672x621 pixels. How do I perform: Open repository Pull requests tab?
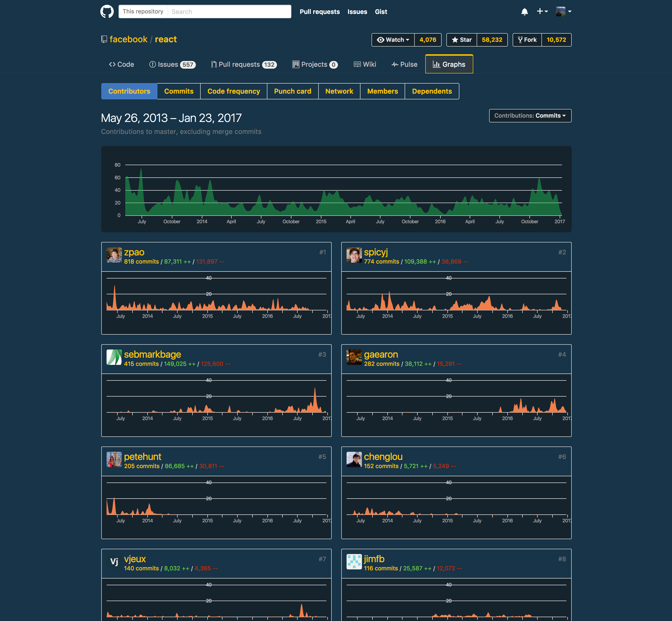coord(244,64)
